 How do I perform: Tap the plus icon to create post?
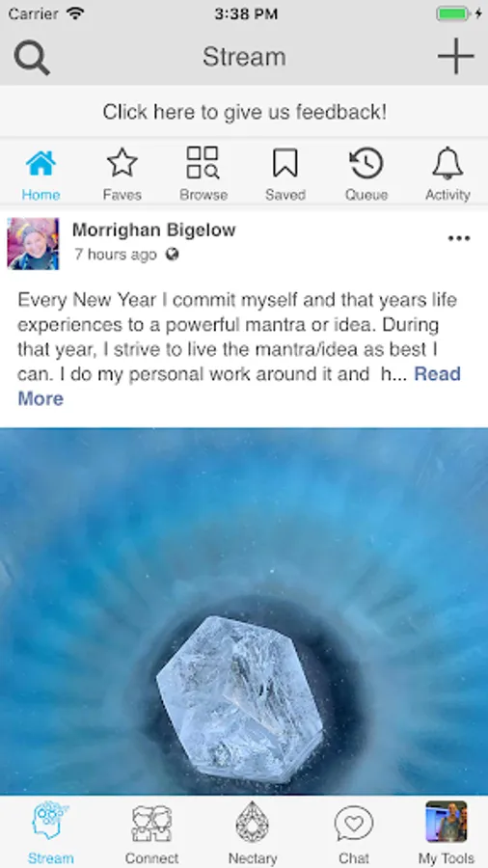coord(456,57)
